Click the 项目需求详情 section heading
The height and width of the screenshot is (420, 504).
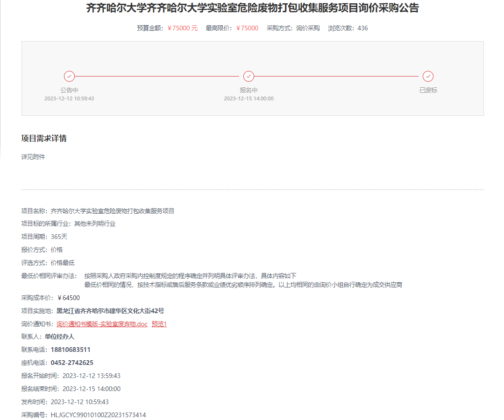tap(44, 138)
